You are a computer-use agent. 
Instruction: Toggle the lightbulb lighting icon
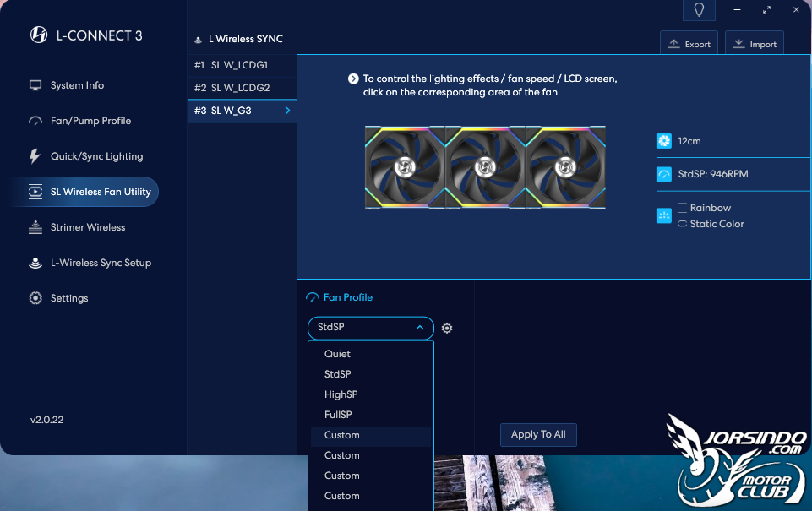(x=699, y=10)
